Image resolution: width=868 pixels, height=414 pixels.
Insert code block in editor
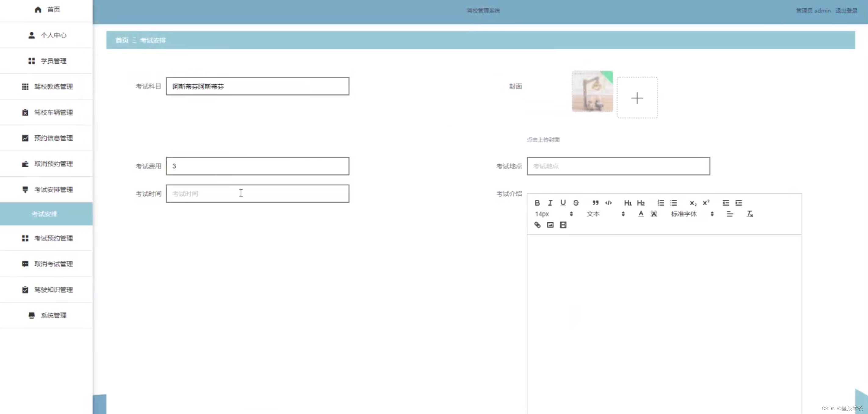click(608, 203)
